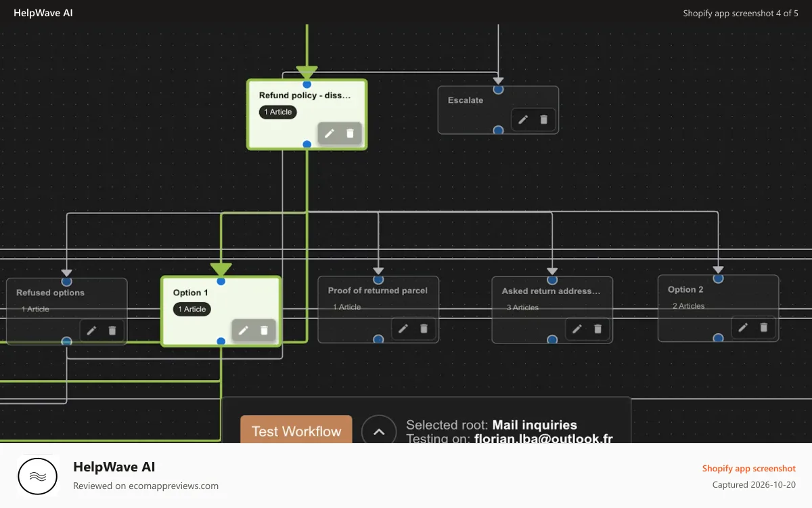Click the HelpWave AI title in top bar
Viewport: 812px width, 508px height.
click(x=43, y=13)
